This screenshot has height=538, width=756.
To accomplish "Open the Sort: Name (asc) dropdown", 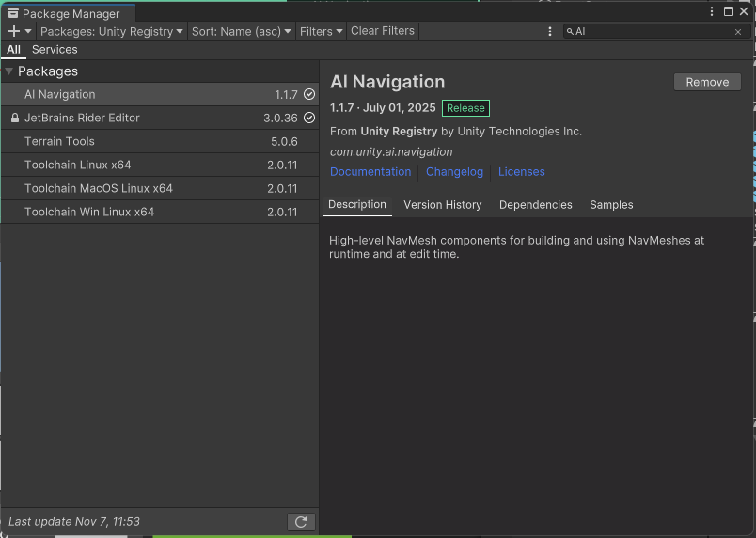I will [x=241, y=31].
